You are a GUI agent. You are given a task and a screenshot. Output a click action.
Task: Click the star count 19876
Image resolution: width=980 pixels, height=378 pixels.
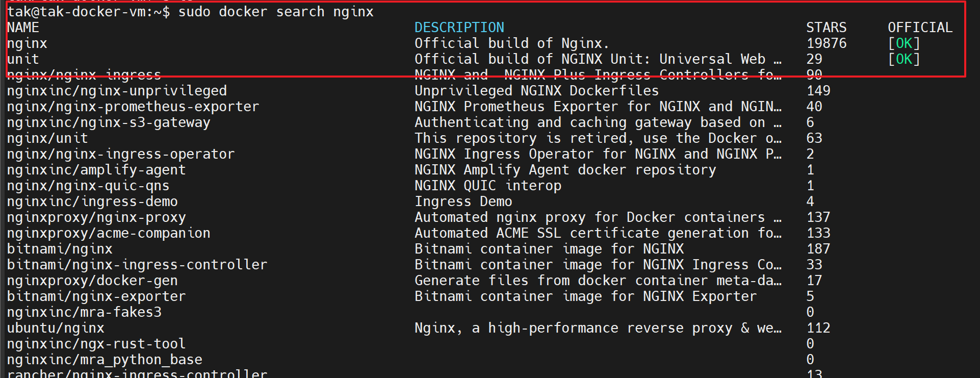827,43
